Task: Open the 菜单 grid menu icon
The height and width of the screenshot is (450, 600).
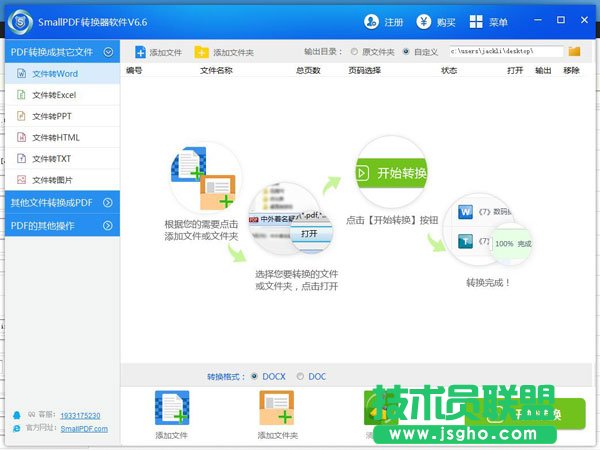Action: tap(476, 22)
